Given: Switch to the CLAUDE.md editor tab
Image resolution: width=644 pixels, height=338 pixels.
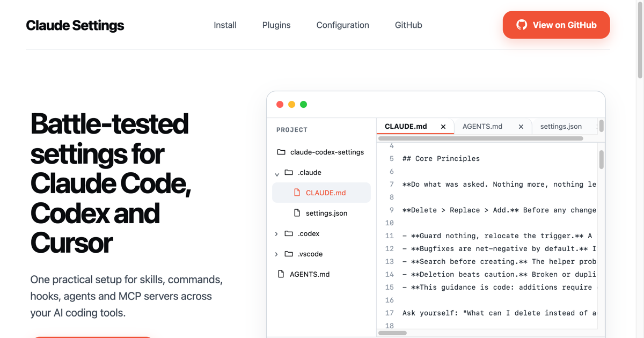Looking at the screenshot, I should coord(406,126).
